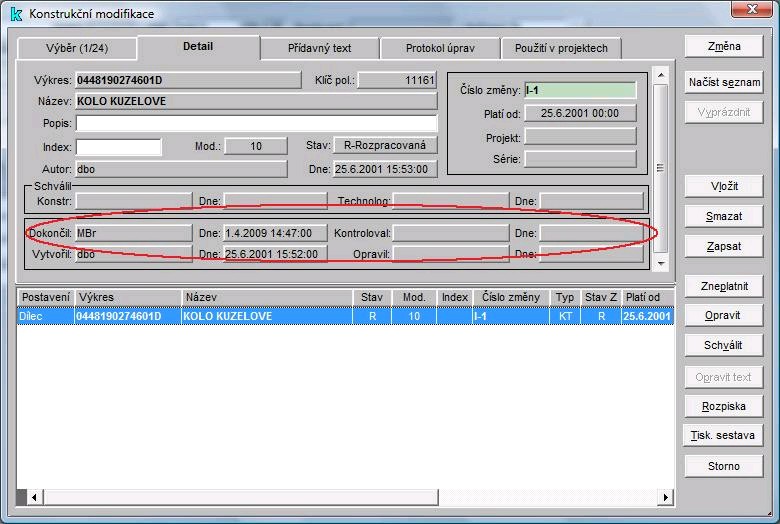The image size is (780, 524).
Task: Go to the Použití v projektech tab
Action: click(x=561, y=48)
